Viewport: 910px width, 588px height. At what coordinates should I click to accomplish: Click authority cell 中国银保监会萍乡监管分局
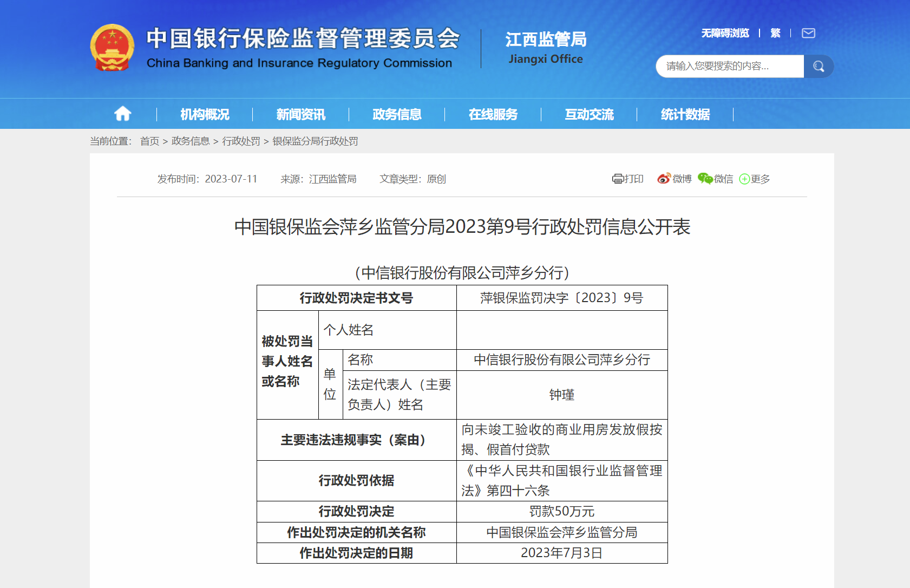(562, 532)
